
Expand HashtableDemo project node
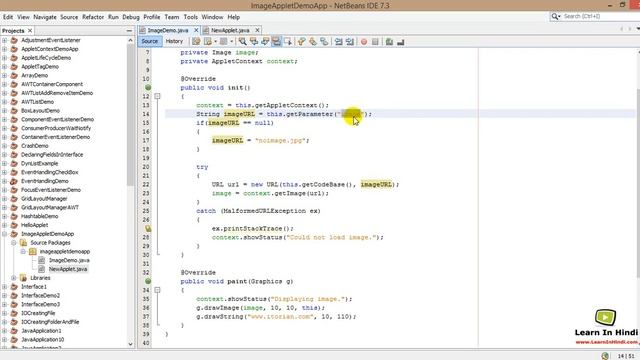coord(4,216)
